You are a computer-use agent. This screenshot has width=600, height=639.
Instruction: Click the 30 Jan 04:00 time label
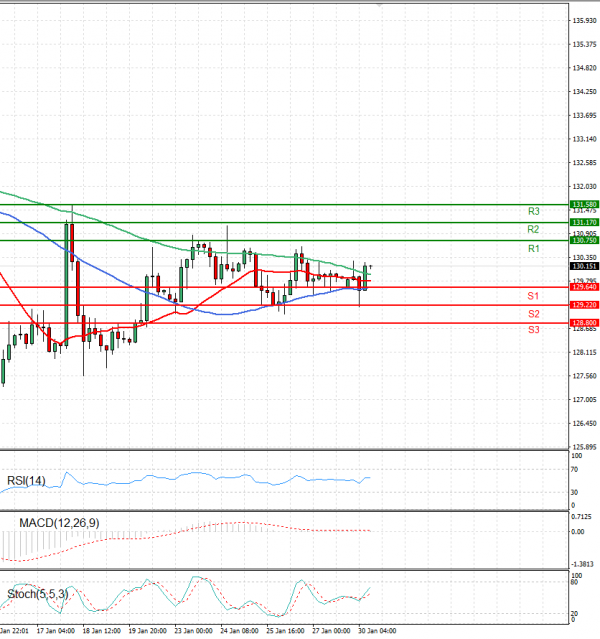click(x=377, y=631)
